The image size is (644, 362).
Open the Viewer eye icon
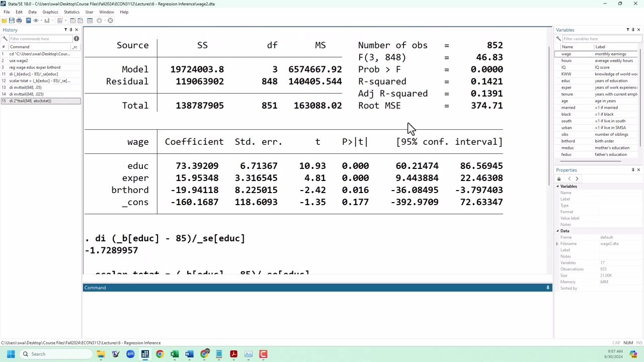36,21
